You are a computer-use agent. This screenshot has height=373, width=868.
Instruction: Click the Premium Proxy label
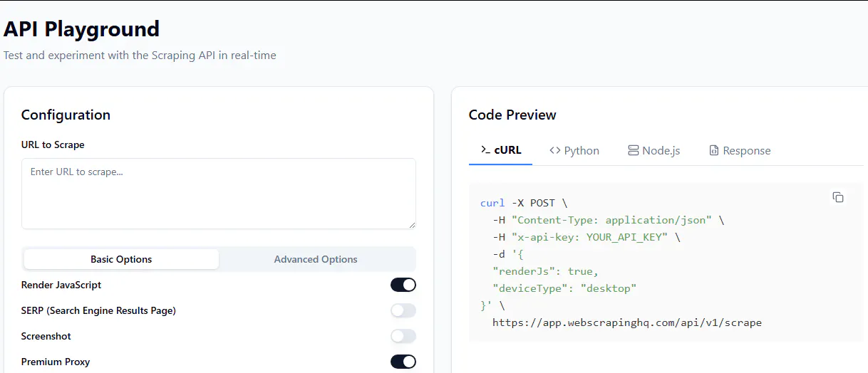(56, 362)
